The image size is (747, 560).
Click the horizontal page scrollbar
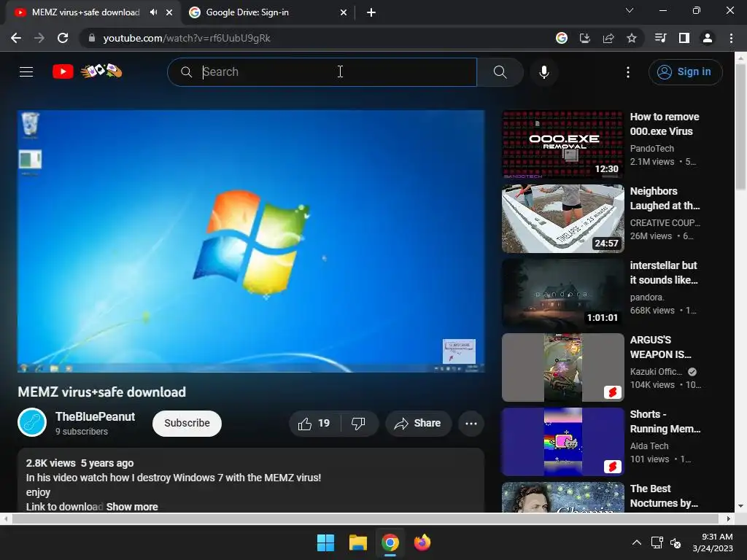click(366, 518)
